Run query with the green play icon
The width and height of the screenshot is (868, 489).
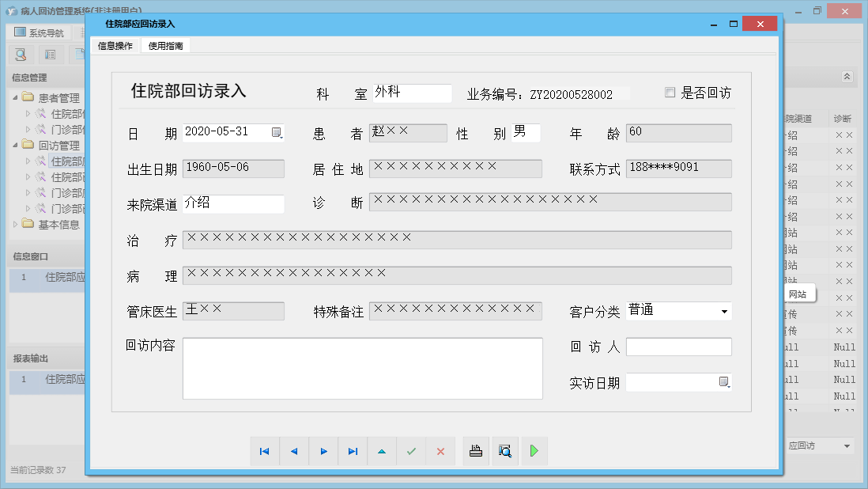[535, 451]
